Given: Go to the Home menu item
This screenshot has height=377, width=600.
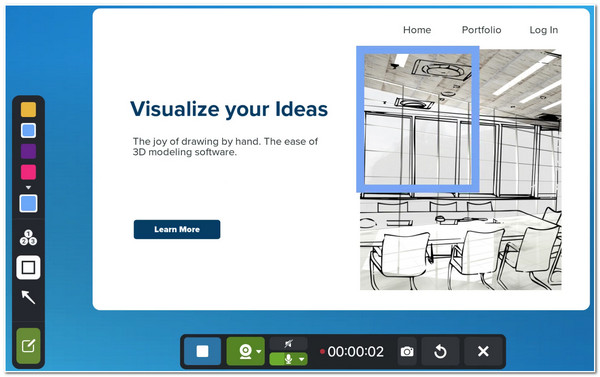Looking at the screenshot, I should pyautogui.click(x=417, y=30).
